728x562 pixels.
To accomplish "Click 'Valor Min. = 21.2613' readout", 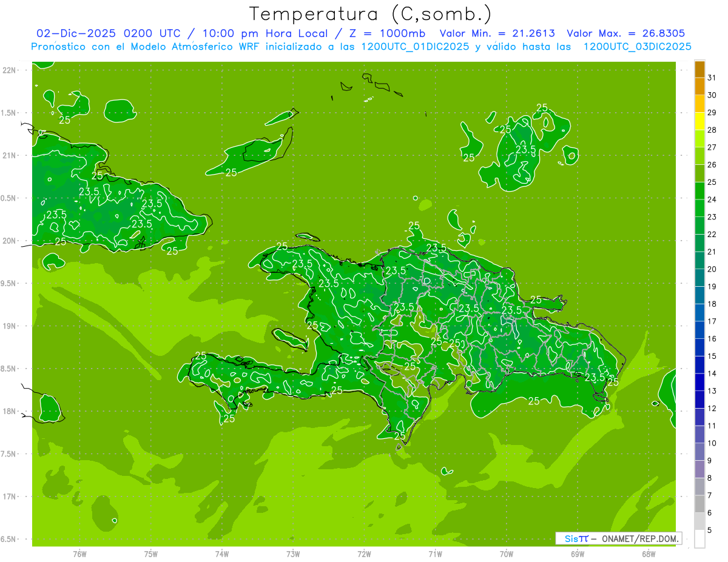I will [497, 33].
